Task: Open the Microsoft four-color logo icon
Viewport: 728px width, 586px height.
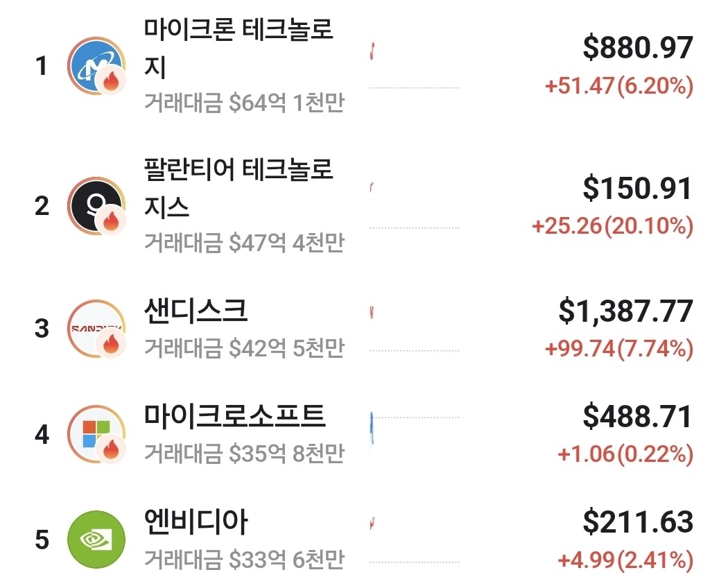Action: click(96, 434)
